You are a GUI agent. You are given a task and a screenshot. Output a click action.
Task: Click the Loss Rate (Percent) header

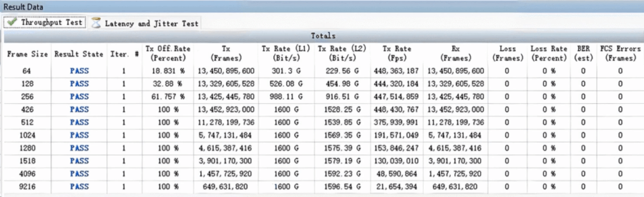pos(549,53)
